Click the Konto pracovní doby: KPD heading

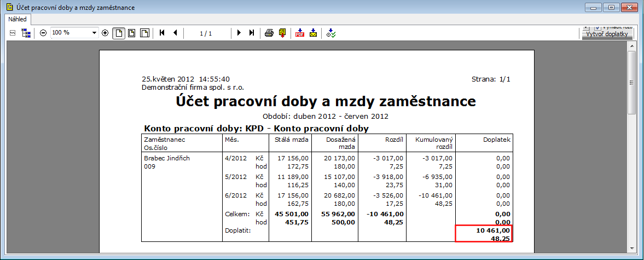pyautogui.click(x=256, y=128)
